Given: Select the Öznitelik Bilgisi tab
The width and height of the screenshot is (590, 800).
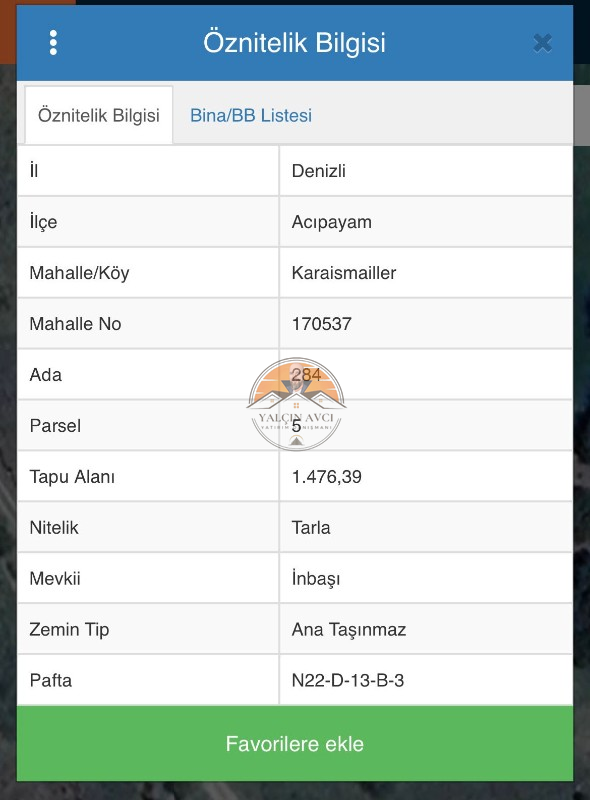Looking at the screenshot, I should coord(99,115).
